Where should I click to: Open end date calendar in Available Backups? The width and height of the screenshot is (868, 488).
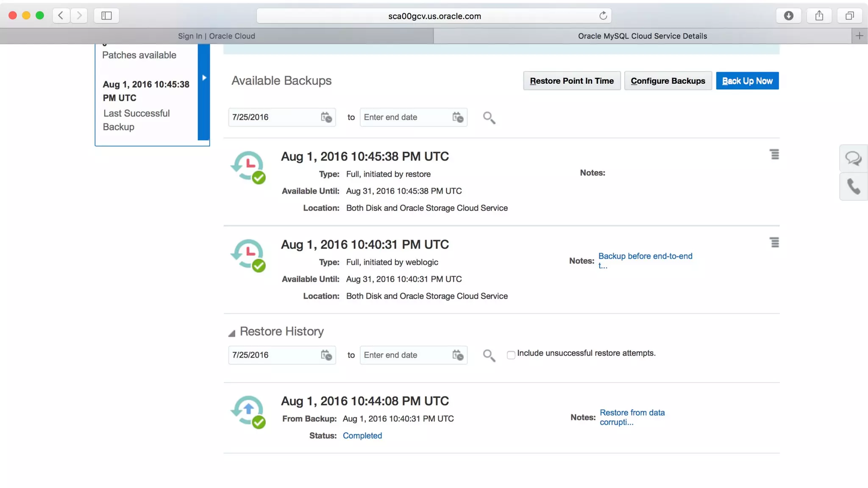click(x=458, y=117)
